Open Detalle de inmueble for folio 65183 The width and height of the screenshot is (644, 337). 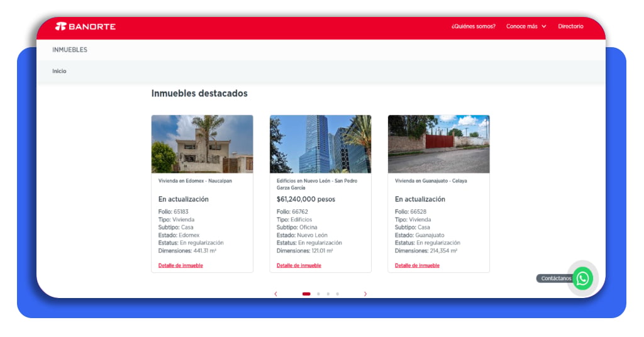tap(180, 265)
